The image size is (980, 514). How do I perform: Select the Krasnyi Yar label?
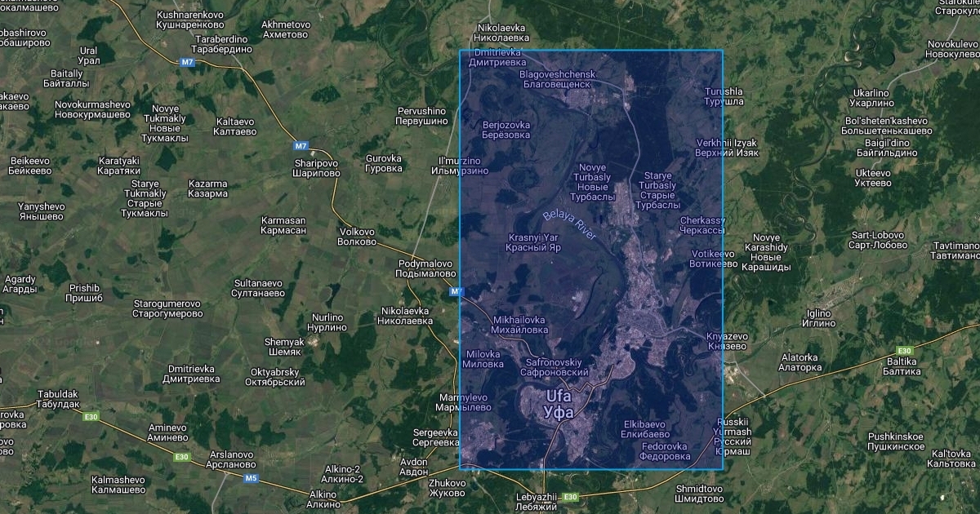coord(533,242)
